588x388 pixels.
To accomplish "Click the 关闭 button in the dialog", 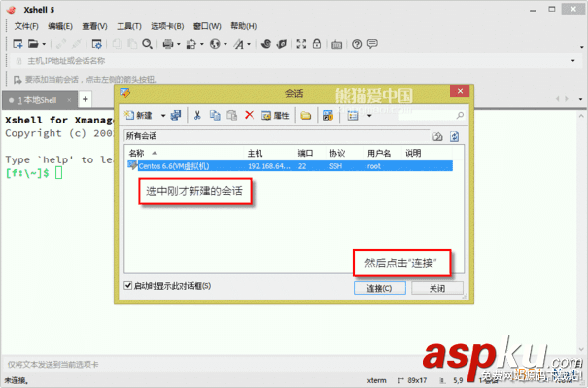I will coord(437,288).
